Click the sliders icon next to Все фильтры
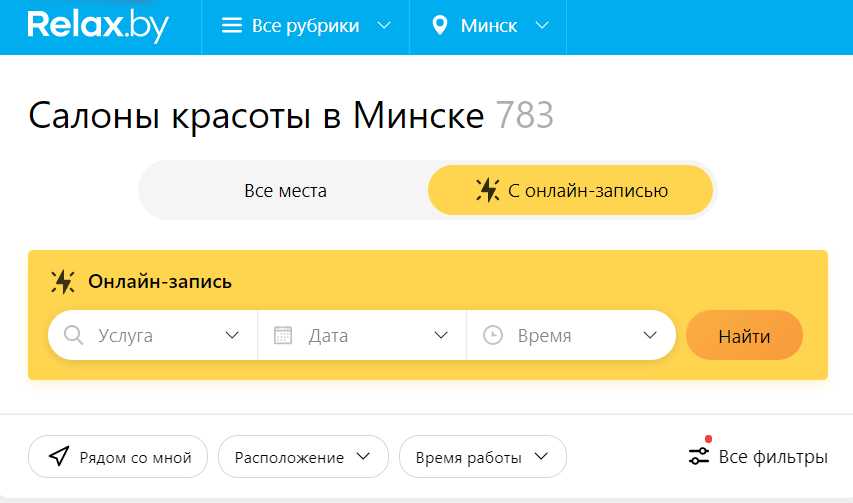This screenshot has width=853, height=503. click(699, 456)
